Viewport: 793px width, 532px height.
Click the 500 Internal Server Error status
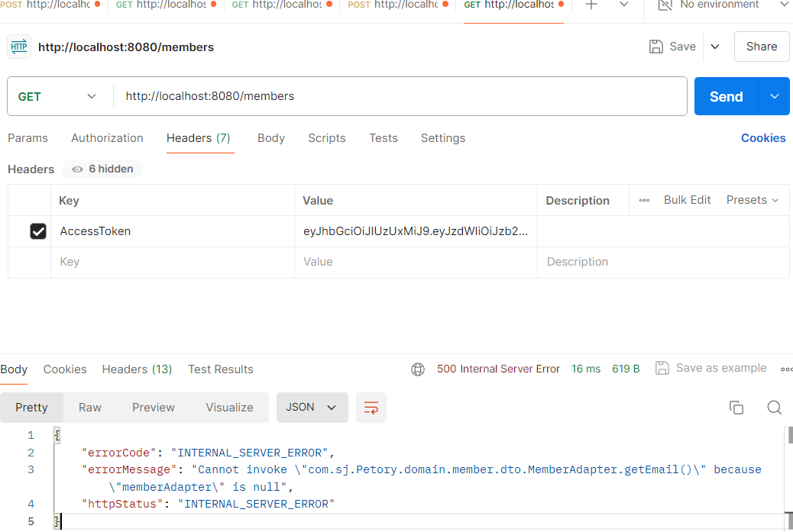498,369
